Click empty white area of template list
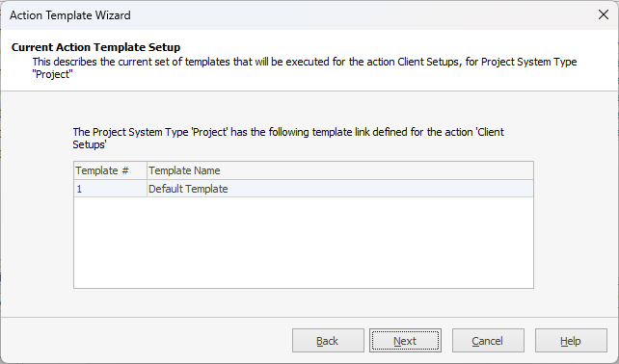Image resolution: width=619 pixels, height=364 pixels. [x=303, y=243]
